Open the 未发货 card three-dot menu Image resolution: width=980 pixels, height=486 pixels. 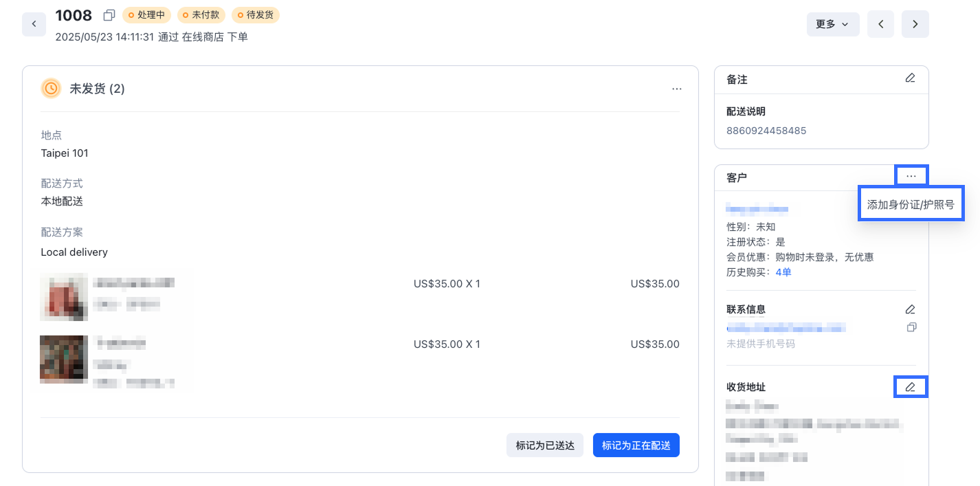pyautogui.click(x=677, y=89)
